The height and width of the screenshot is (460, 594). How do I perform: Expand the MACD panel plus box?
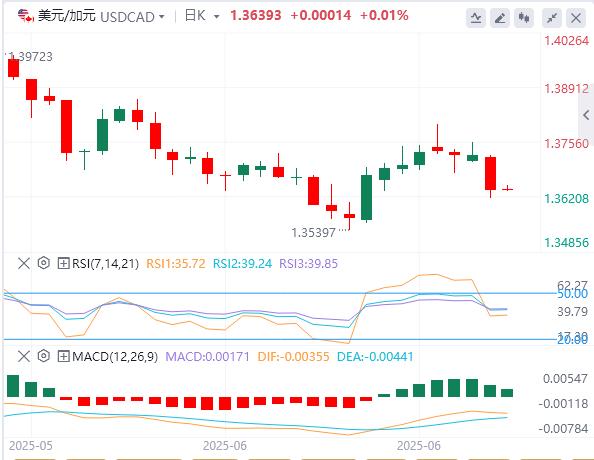tap(63, 357)
